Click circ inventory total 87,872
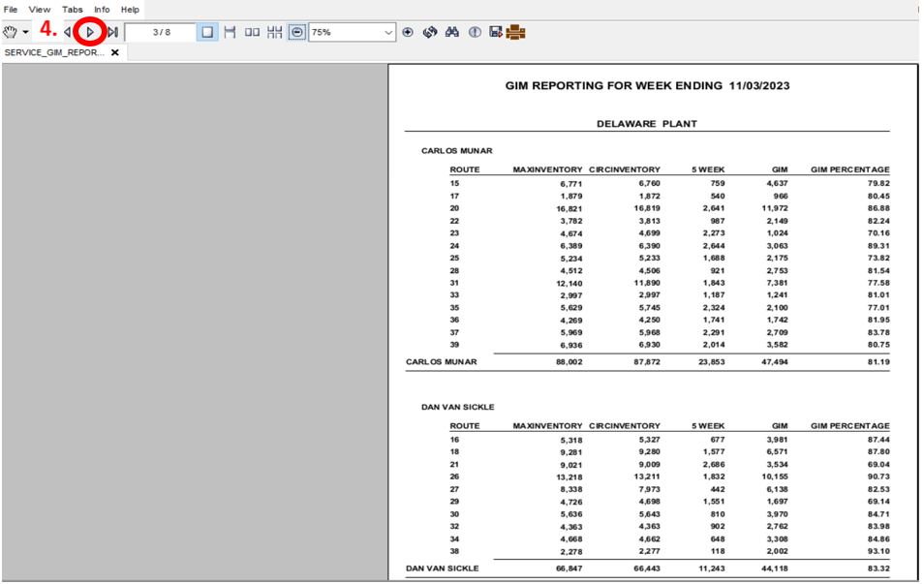This screenshot has width=924, height=584. [646, 362]
